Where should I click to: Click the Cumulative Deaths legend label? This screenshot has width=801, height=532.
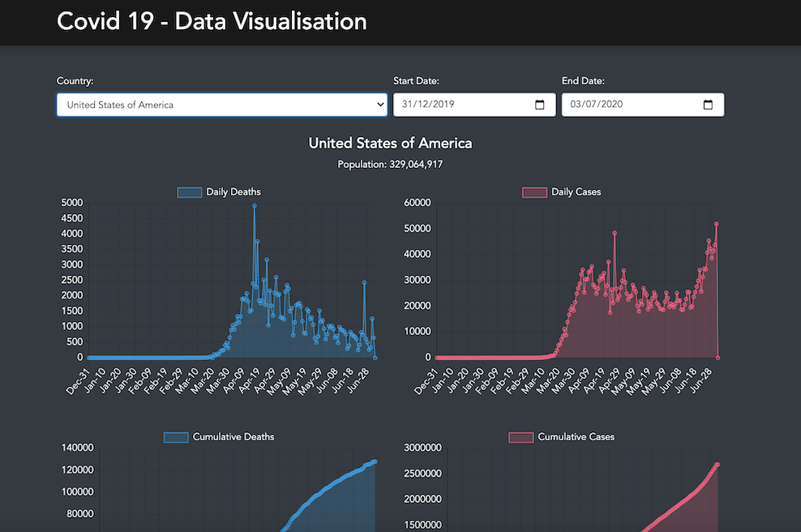(233, 437)
